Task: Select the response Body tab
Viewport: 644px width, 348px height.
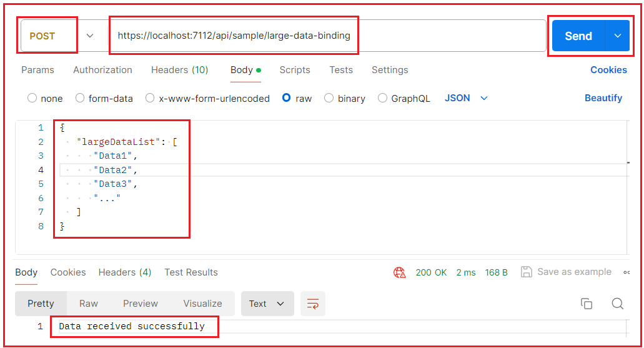Action: (26, 272)
